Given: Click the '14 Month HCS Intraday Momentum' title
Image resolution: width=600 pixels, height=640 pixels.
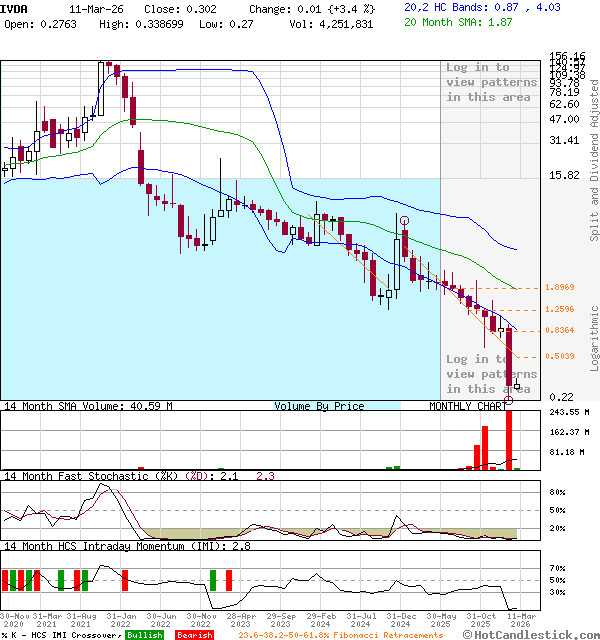Looking at the screenshot, I should pyautogui.click(x=110, y=546).
